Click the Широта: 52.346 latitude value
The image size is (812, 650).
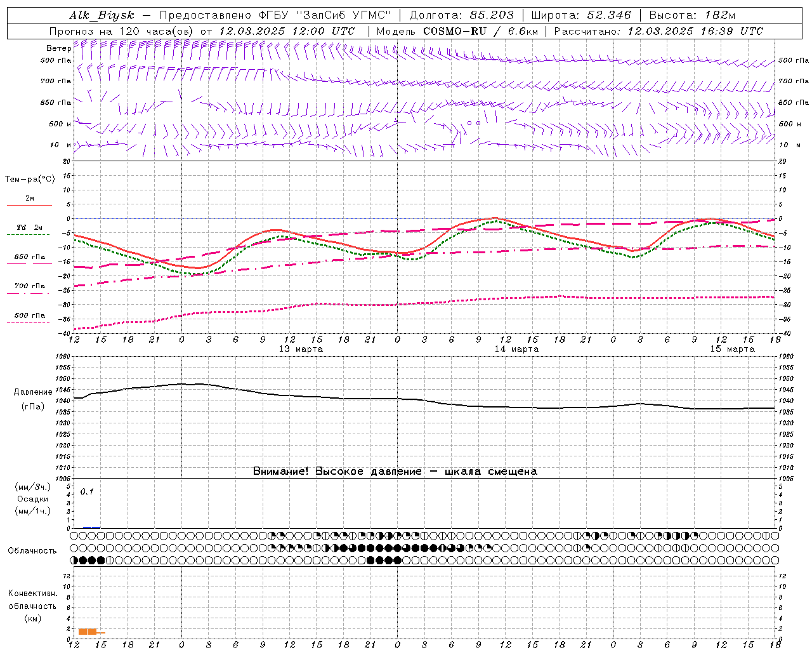tap(581, 15)
